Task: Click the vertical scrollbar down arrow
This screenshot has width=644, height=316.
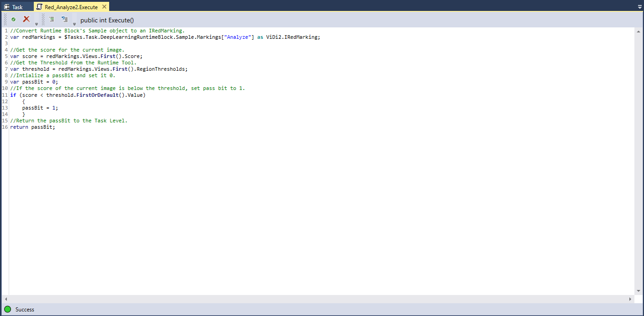Action: (x=638, y=291)
